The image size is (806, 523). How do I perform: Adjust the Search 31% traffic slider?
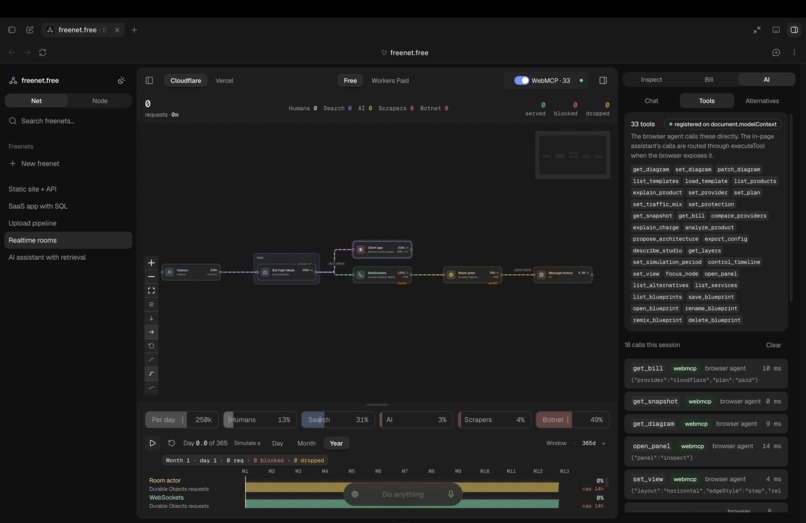pos(338,420)
